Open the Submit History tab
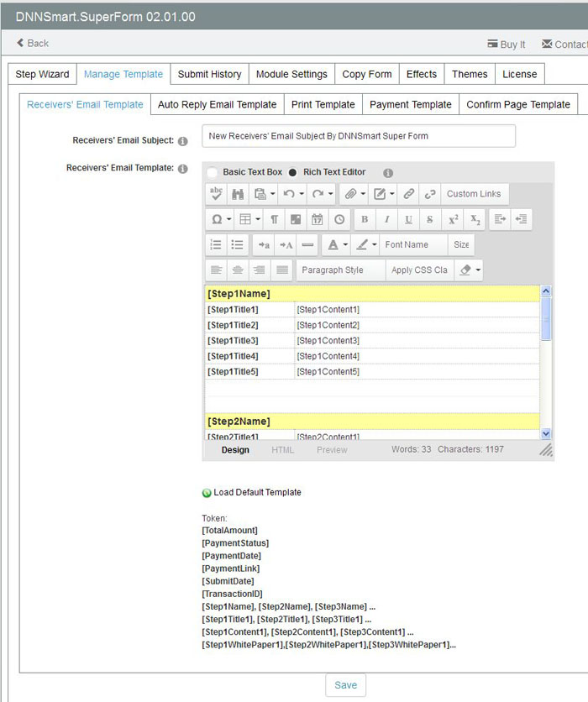 coord(210,74)
